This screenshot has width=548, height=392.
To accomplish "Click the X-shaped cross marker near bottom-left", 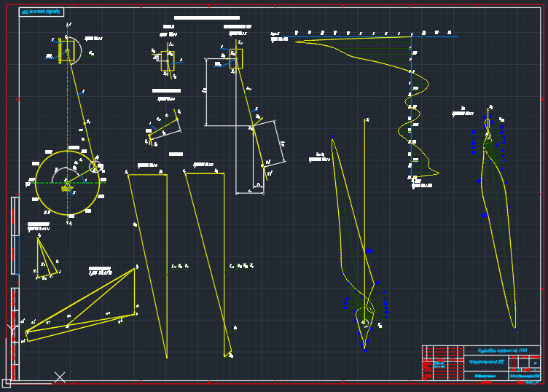I will (60, 377).
